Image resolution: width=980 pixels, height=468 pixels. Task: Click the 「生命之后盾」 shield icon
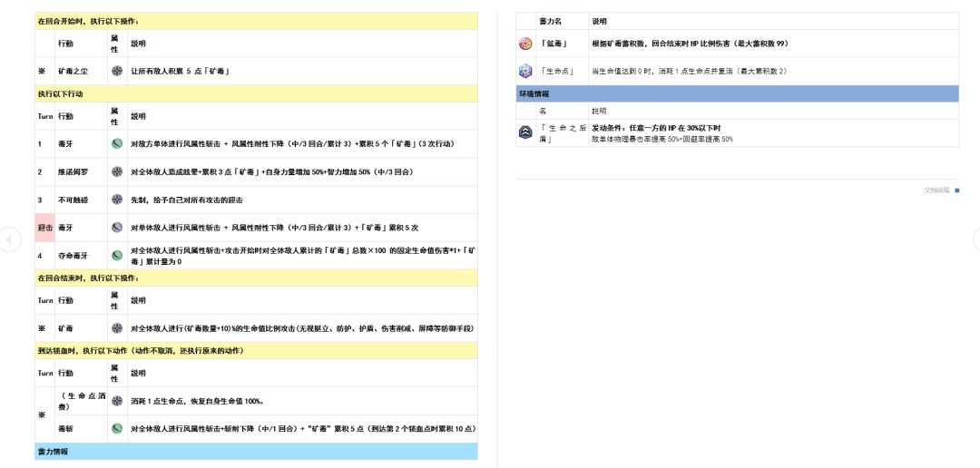(x=525, y=132)
